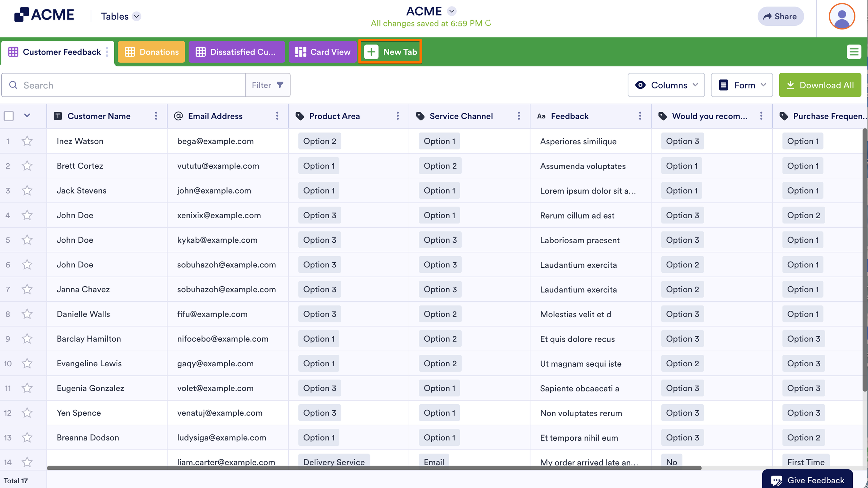This screenshot has height=488, width=868.
Task: Click the horizontal scrollbar at table bottom
Action: (x=374, y=468)
